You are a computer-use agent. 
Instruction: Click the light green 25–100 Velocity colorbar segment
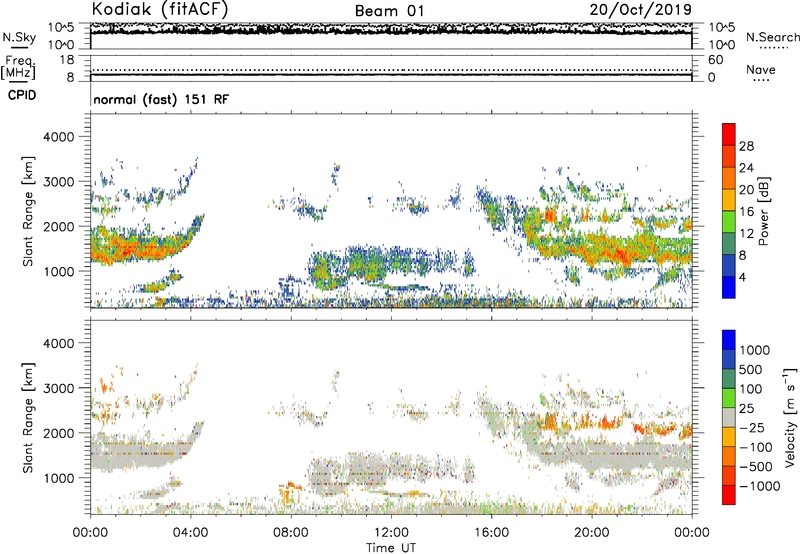click(x=729, y=398)
